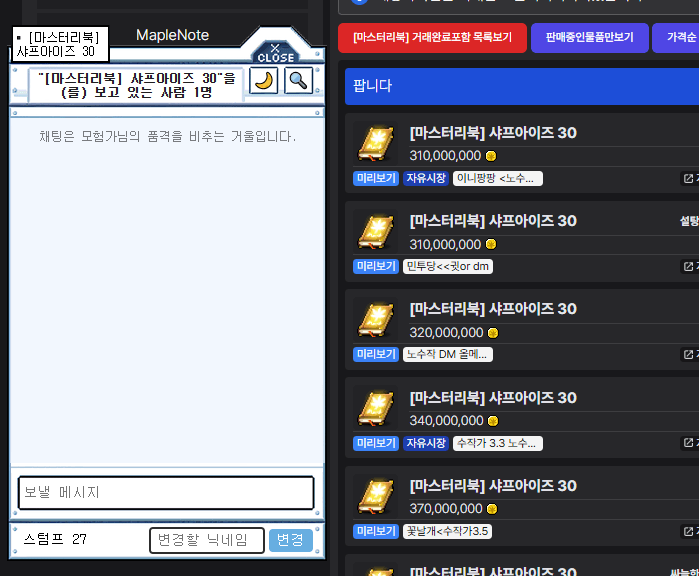
Task: Click the 보고 있는 사람 1명 viewer count header
Action: 136,85
